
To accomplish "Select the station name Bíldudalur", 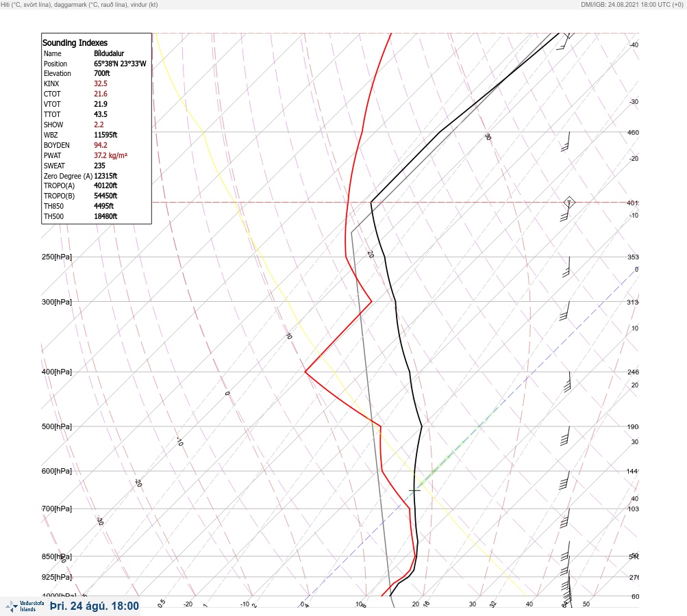I will tap(109, 53).
